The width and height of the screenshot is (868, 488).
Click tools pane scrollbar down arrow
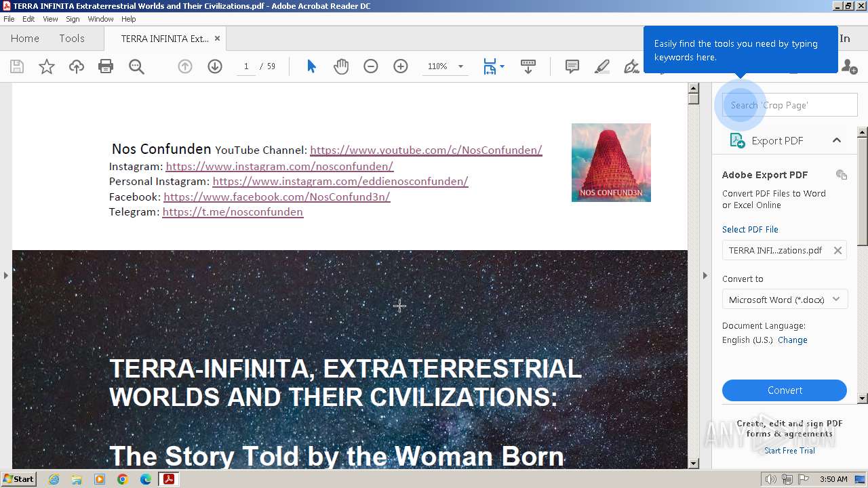click(x=863, y=399)
